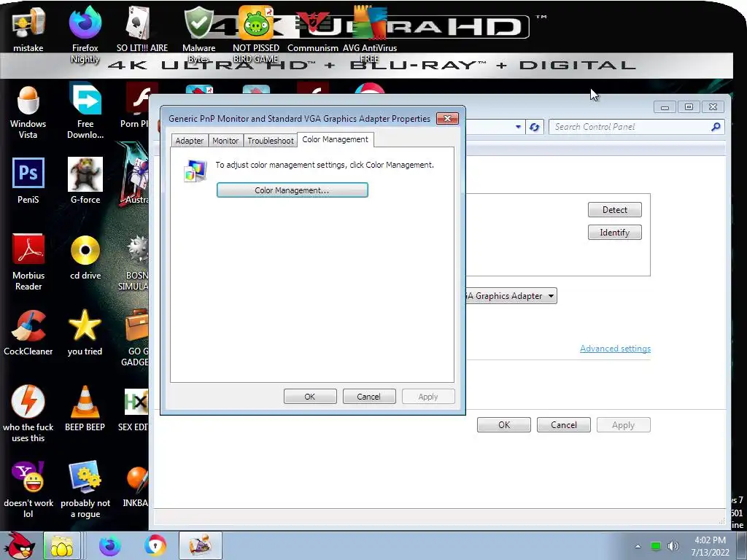The height and width of the screenshot is (560, 747).
Task: Open the address bar history dropdown arrow
Action: tap(519, 127)
